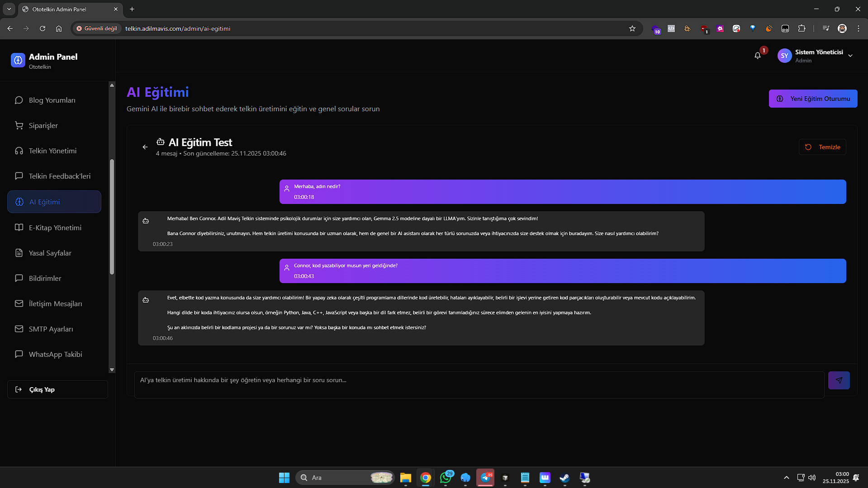Image resolution: width=868 pixels, height=488 pixels.
Task: Go back using the arrow beside AI Eğitim Test
Action: [145, 147]
